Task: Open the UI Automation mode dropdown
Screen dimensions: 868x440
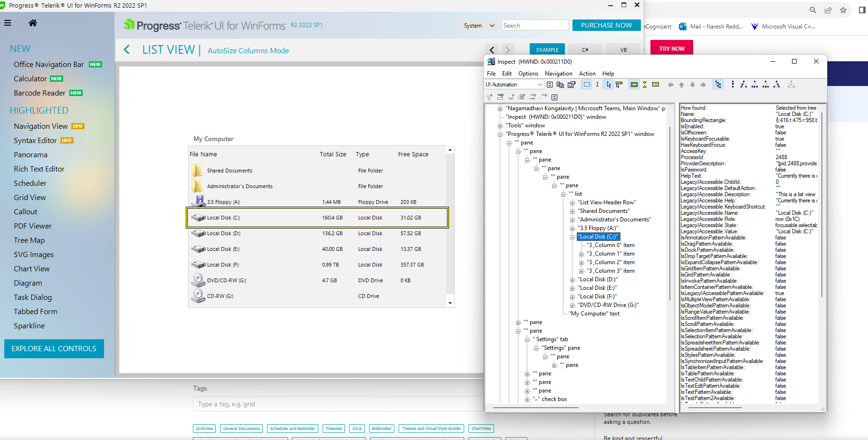Action: coord(540,84)
